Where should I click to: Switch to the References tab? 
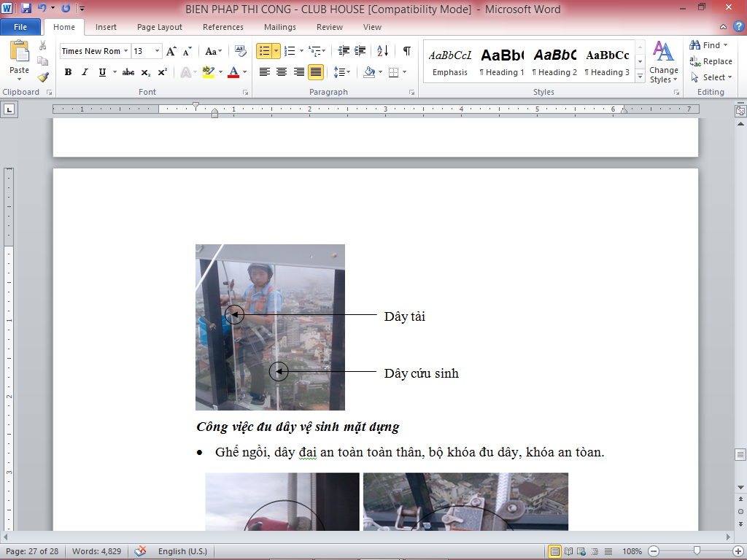(223, 27)
